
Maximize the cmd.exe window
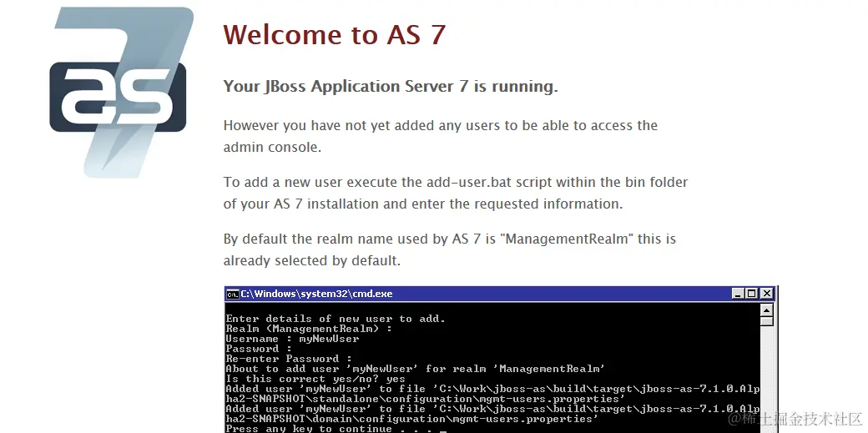751,294
